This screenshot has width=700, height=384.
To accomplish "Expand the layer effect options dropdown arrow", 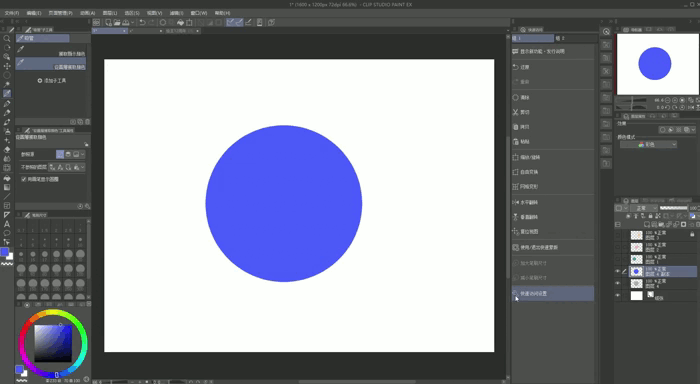I will tap(693, 129).
